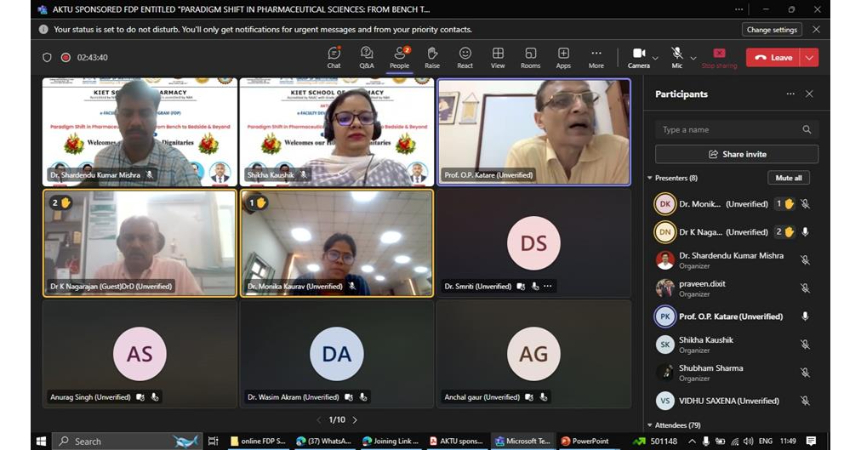
Task: Open the View layout options
Action: click(x=497, y=57)
